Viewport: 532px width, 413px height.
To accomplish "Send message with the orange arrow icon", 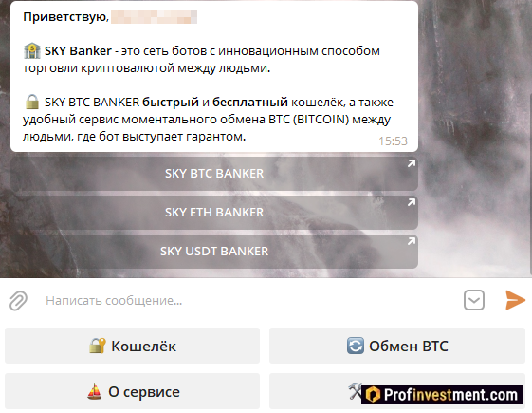I will tap(515, 300).
